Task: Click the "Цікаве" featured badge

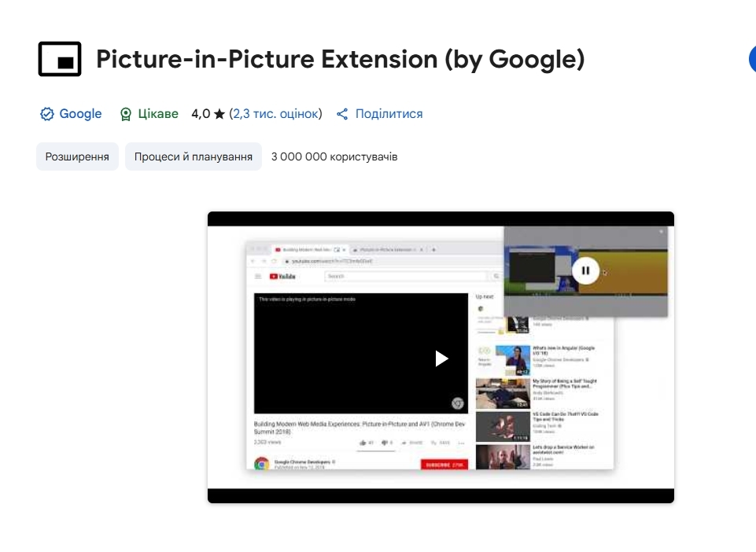Action: pos(149,114)
